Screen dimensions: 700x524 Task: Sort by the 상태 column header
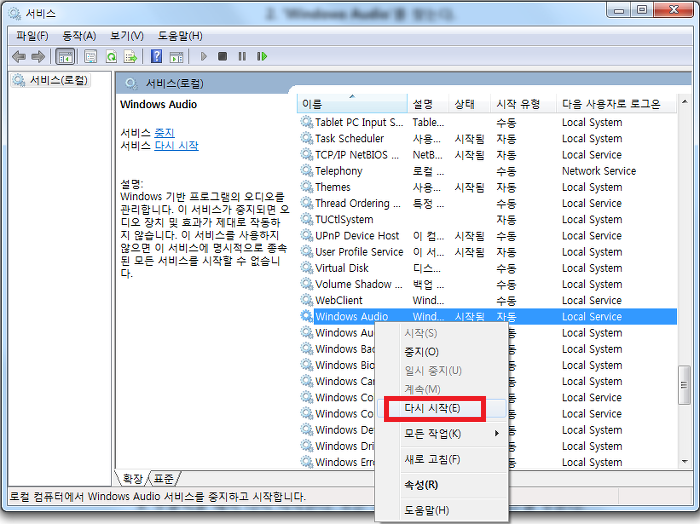469,104
